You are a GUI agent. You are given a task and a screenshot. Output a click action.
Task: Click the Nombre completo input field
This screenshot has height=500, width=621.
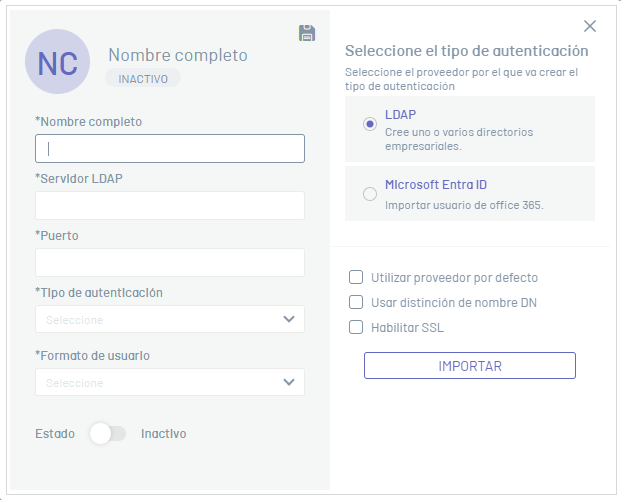click(x=170, y=149)
